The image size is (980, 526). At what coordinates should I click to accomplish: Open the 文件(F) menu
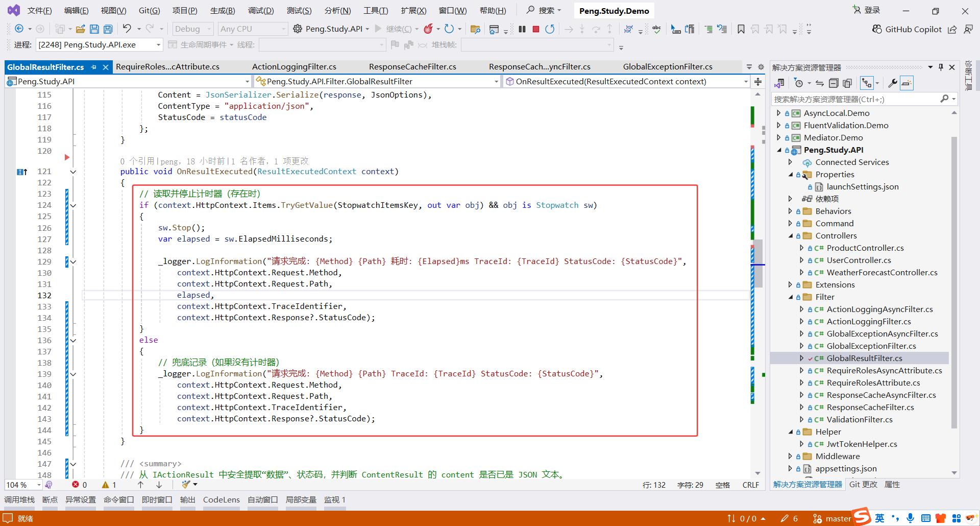tap(39, 11)
